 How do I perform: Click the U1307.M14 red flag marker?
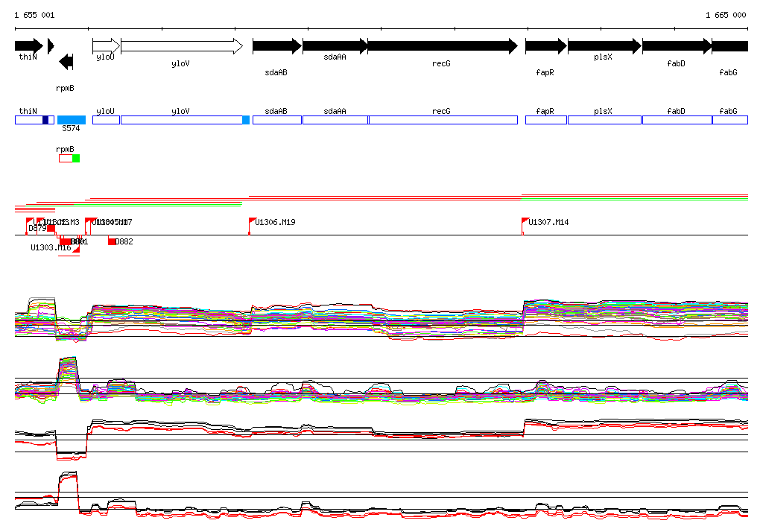525,221
